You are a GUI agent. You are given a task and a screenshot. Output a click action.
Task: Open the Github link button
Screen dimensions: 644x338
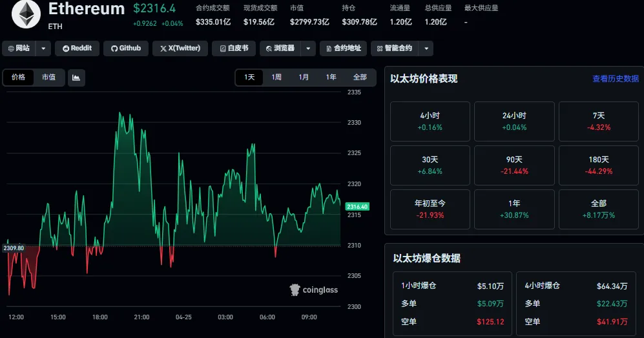pos(126,48)
